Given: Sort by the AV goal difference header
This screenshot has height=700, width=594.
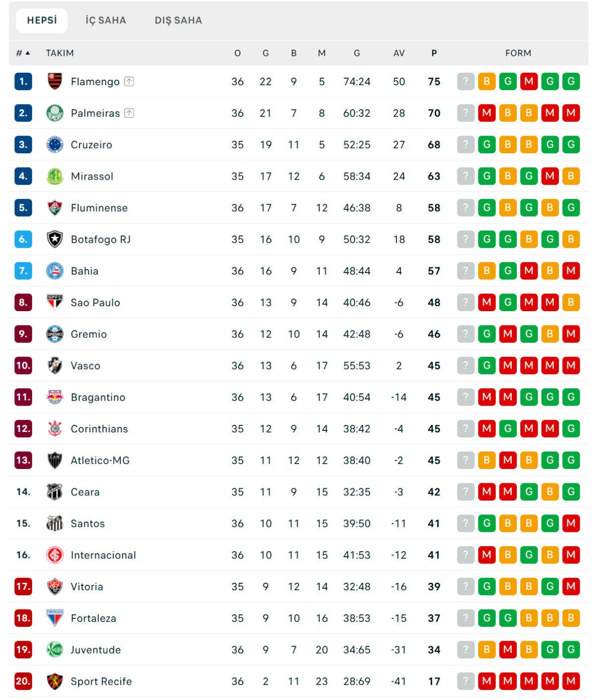Looking at the screenshot, I should (399, 53).
